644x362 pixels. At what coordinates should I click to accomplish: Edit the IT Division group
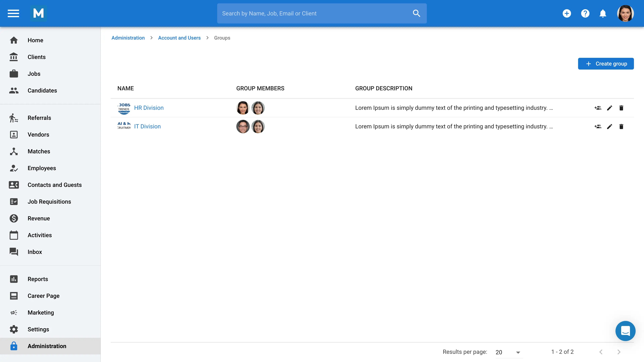(x=609, y=126)
